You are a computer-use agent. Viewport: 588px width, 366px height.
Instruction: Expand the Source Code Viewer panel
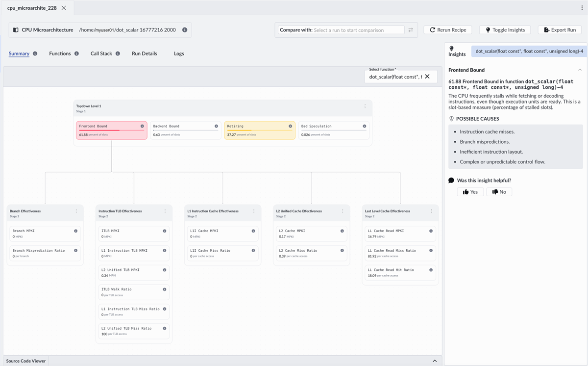(434, 361)
